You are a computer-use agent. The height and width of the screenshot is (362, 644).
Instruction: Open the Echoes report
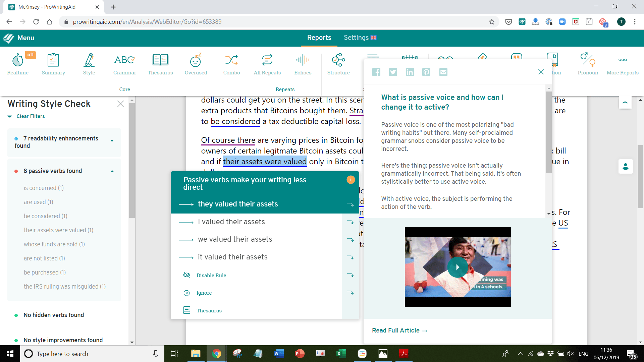tap(303, 64)
